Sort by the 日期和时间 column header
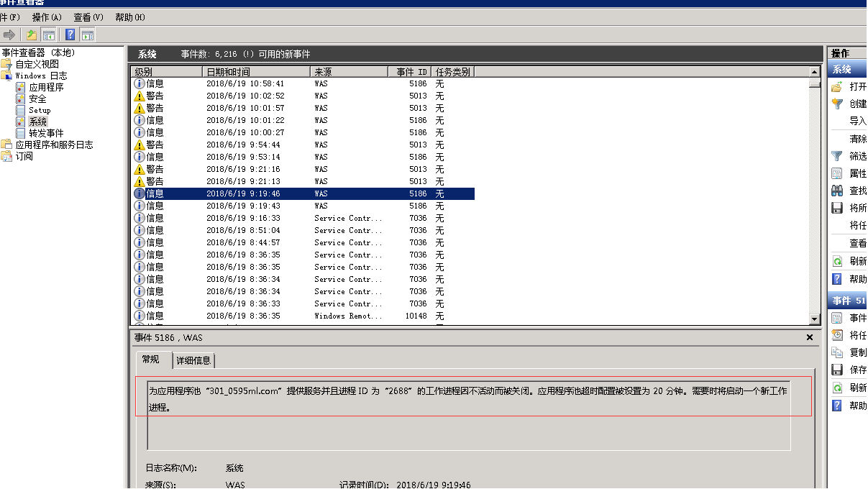 coord(255,72)
